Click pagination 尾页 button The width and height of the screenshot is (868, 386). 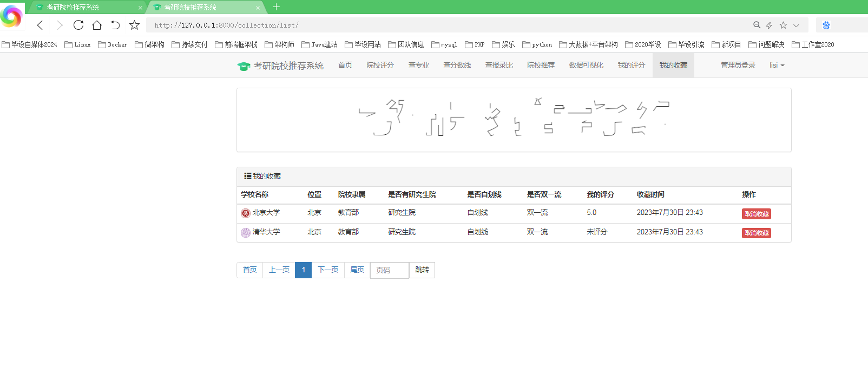pyautogui.click(x=357, y=270)
